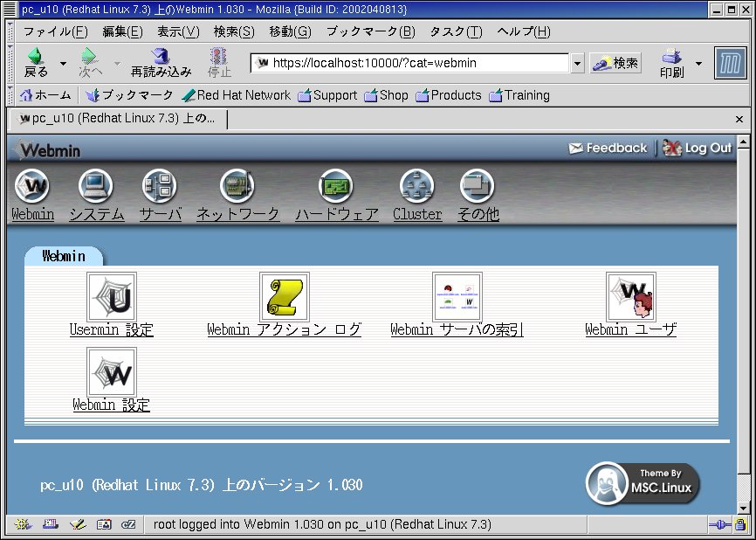The height and width of the screenshot is (540, 756).
Task: Open the サーバ category icon
Action: (x=160, y=186)
